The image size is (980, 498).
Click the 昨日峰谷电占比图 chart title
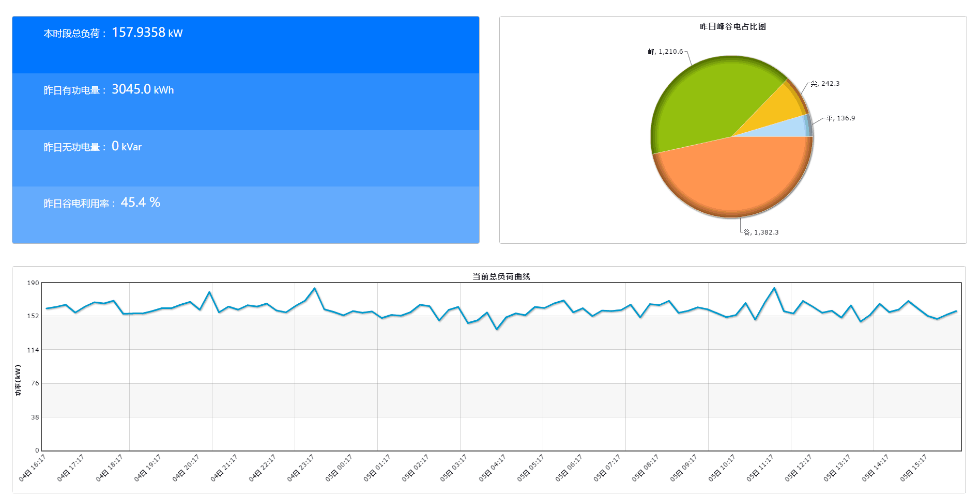coord(732,26)
